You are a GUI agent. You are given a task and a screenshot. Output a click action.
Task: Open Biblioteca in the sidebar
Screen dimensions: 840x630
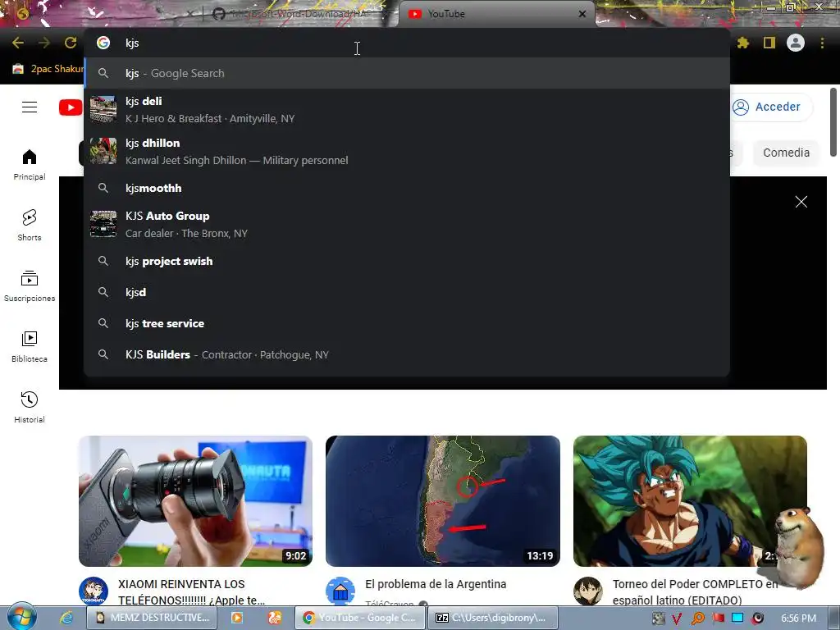(30, 347)
